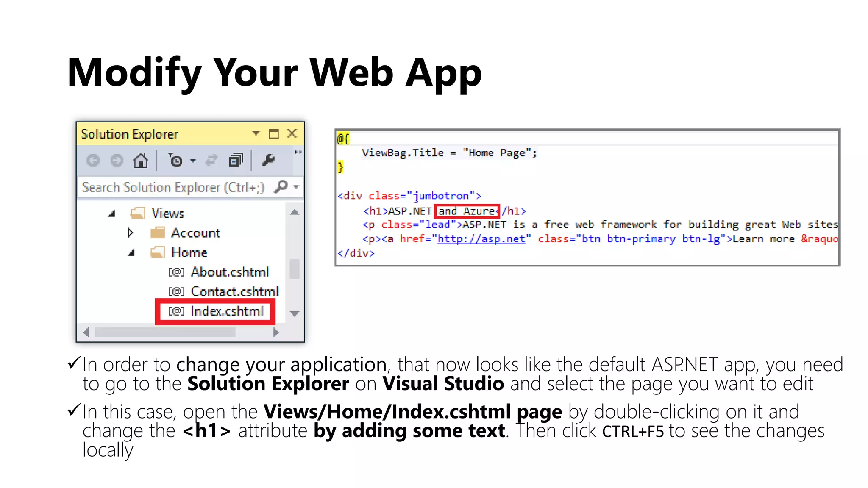868x488 pixels.
Task: Close the Solution Explorer panel
Action: point(292,133)
